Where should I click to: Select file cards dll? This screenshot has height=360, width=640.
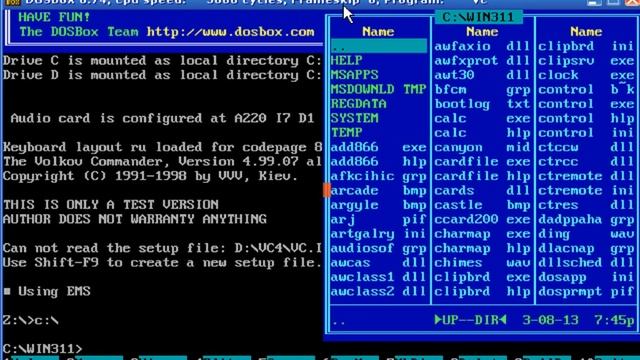482,191
